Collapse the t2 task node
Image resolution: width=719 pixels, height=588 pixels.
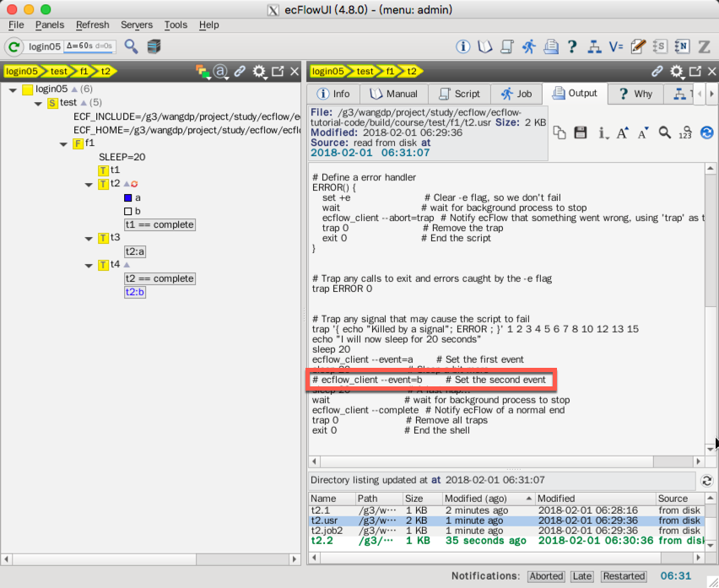[89, 185]
